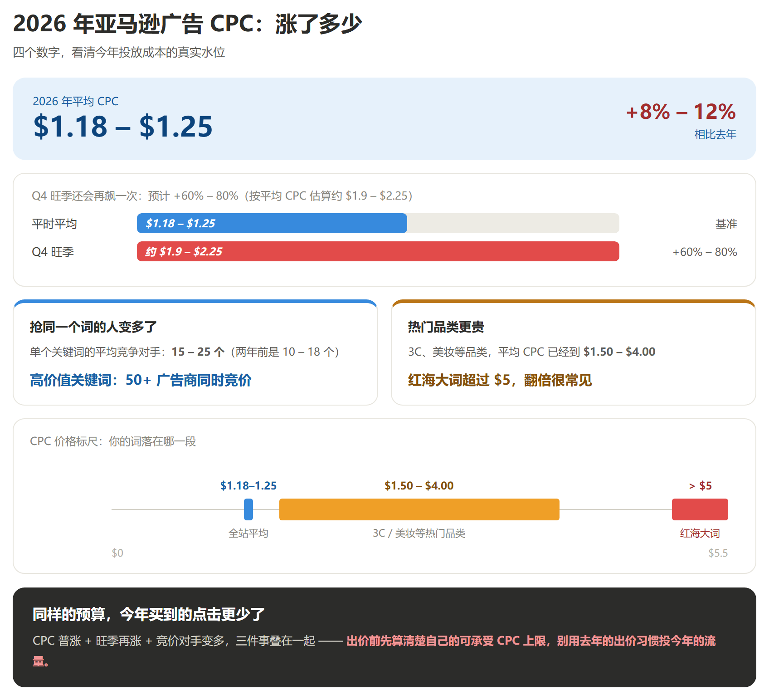Click the title "2026 年亚马逊广告 CPC：涨了多少"
769x700 pixels.
tap(187, 24)
